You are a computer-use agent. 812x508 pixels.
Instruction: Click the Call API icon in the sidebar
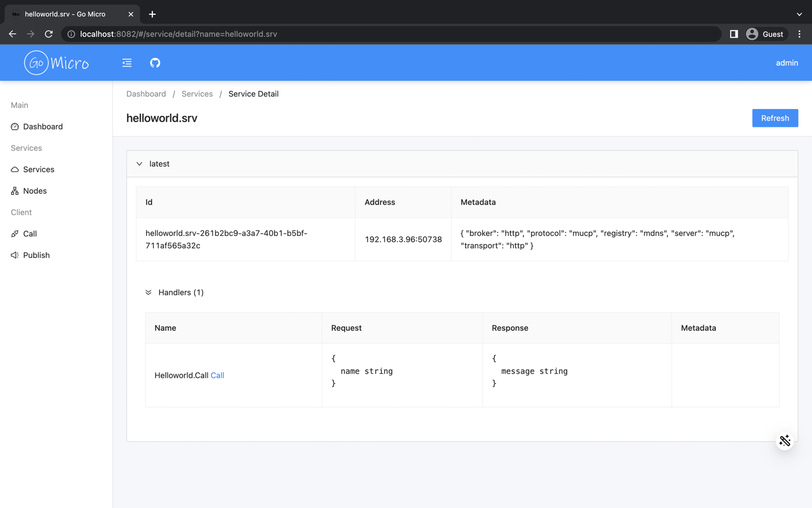click(x=15, y=234)
